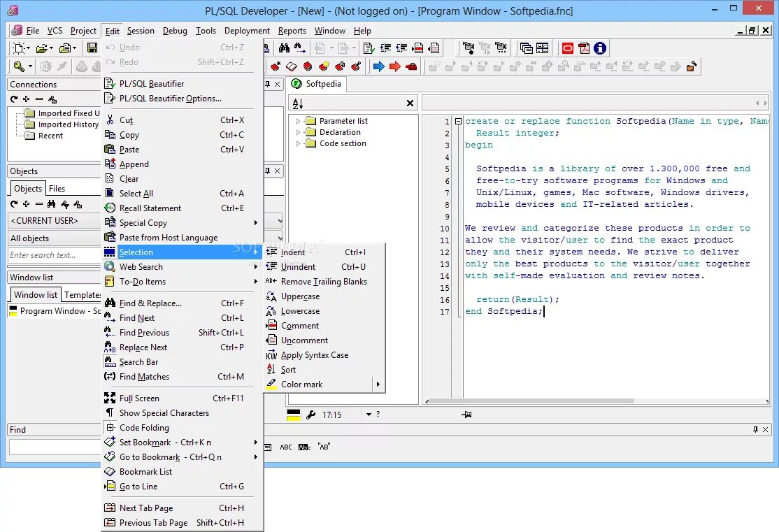Select the Recent folder in Connections

coord(50,136)
